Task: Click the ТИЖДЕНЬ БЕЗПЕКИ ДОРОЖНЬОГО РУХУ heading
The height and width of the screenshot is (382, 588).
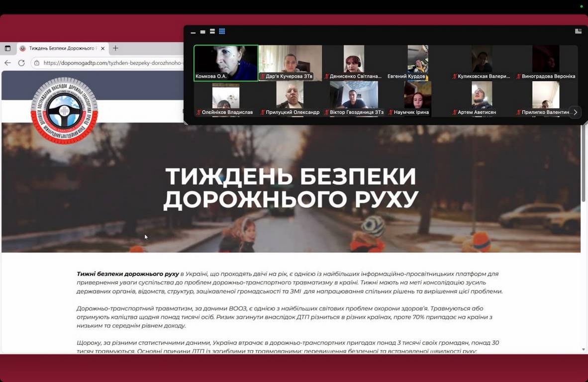Action: click(291, 188)
